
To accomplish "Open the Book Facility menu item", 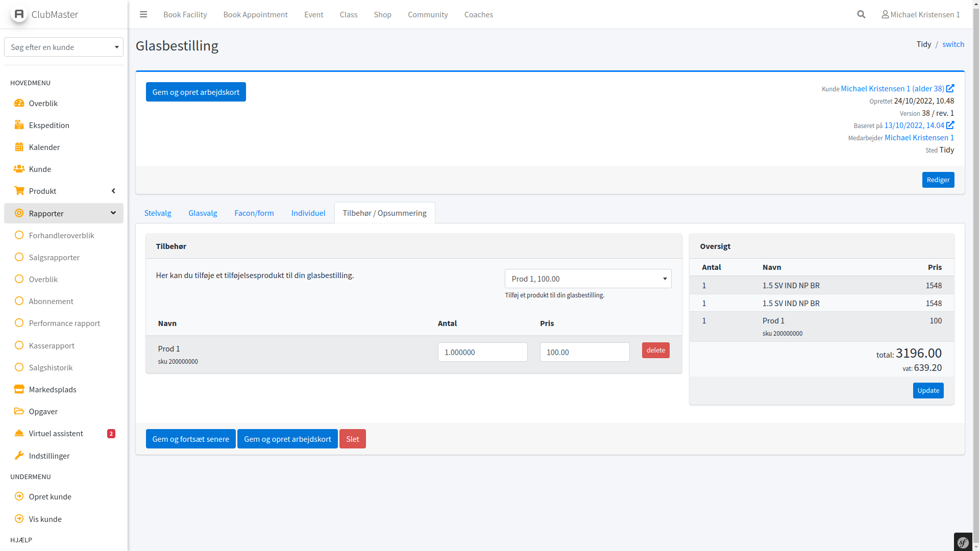I will (185, 14).
